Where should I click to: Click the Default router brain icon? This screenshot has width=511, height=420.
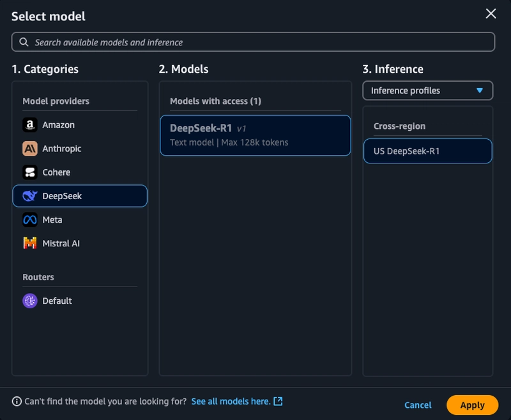pyautogui.click(x=30, y=301)
